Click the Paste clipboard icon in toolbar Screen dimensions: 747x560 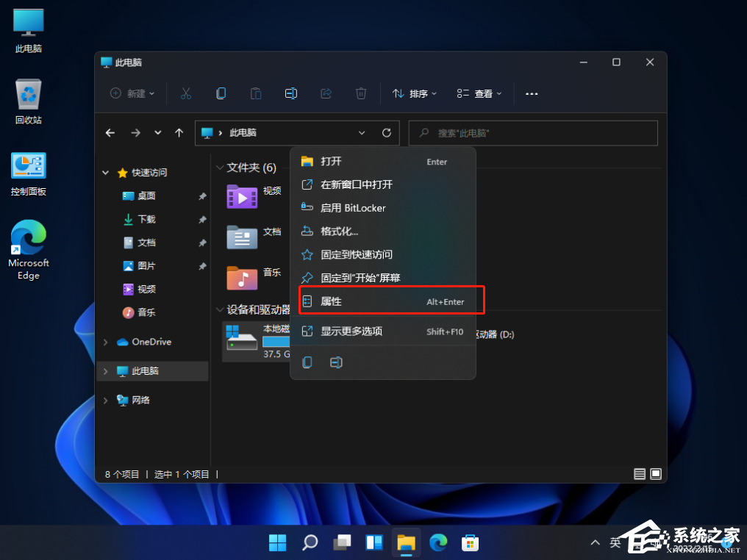[256, 93]
